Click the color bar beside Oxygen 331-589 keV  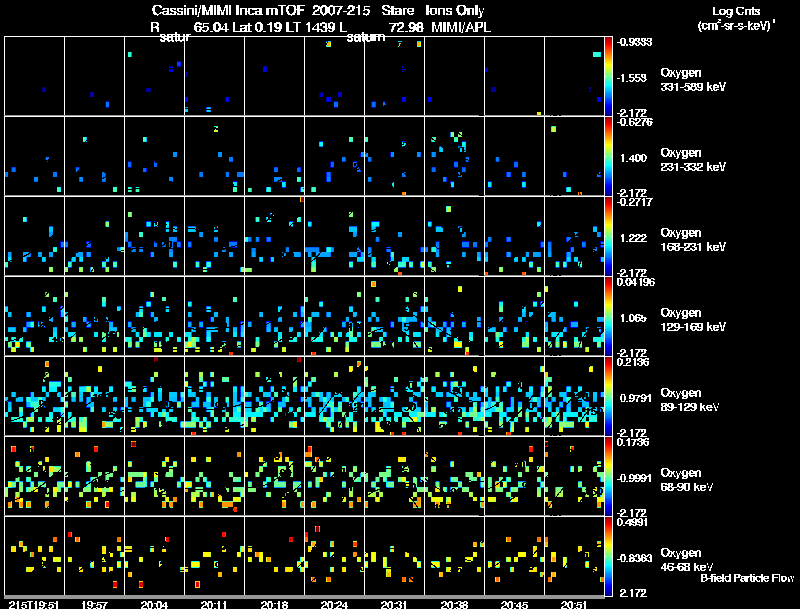point(608,76)
